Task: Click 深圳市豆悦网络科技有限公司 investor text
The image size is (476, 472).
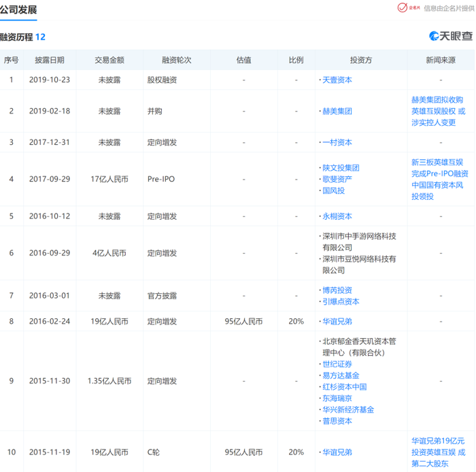Action: tap(359, 265)
